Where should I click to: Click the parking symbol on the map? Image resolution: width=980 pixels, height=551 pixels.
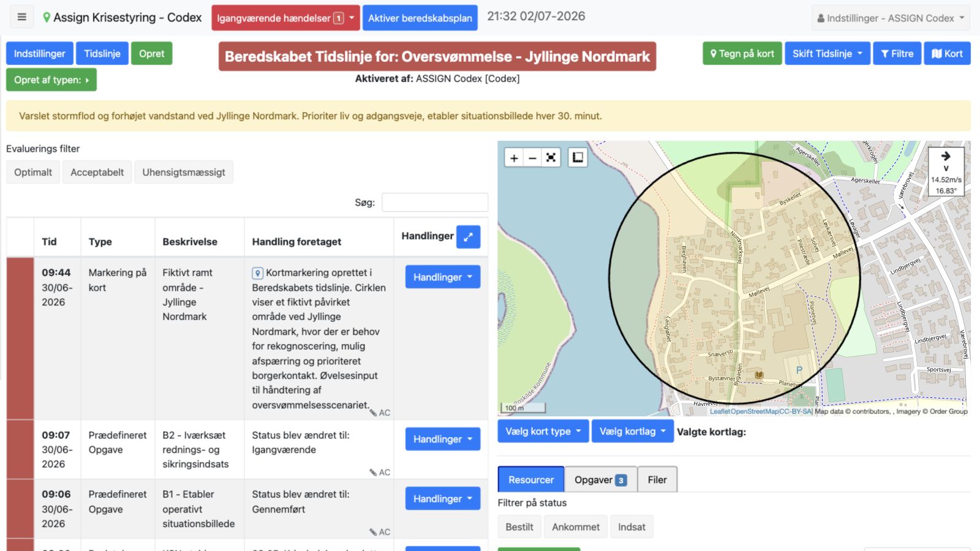pos(799,370)
